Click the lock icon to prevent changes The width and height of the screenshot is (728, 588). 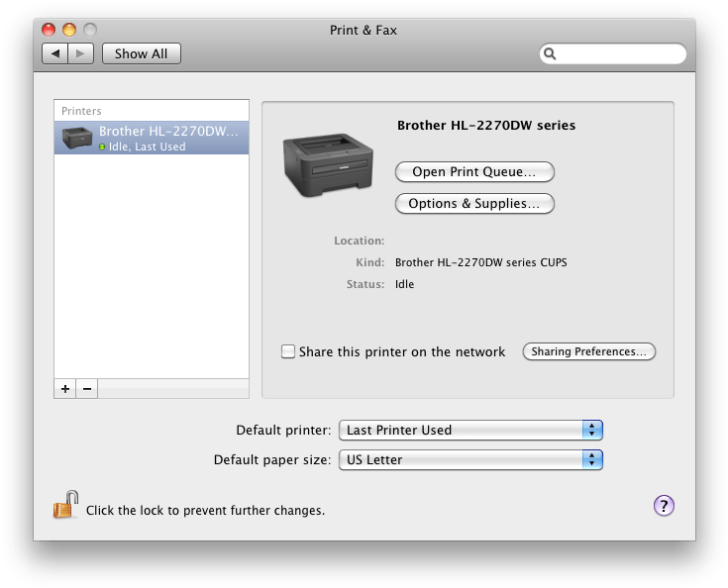(64, 506)
